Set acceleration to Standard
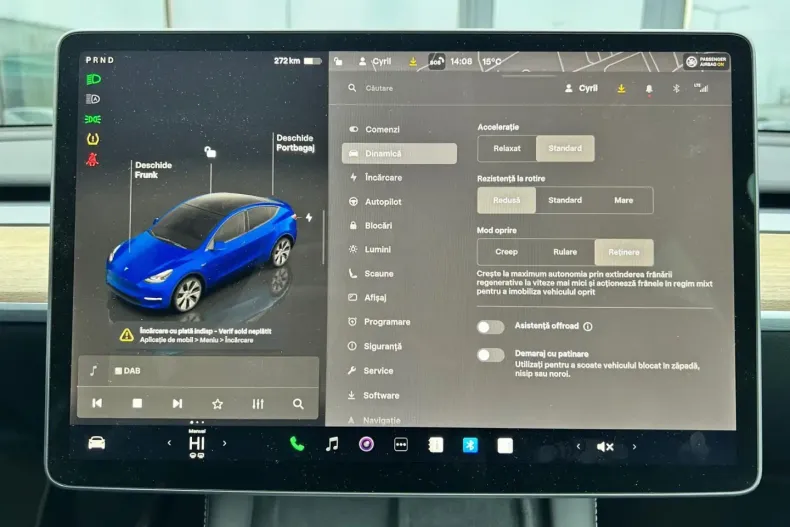 (x=565, y=148)
